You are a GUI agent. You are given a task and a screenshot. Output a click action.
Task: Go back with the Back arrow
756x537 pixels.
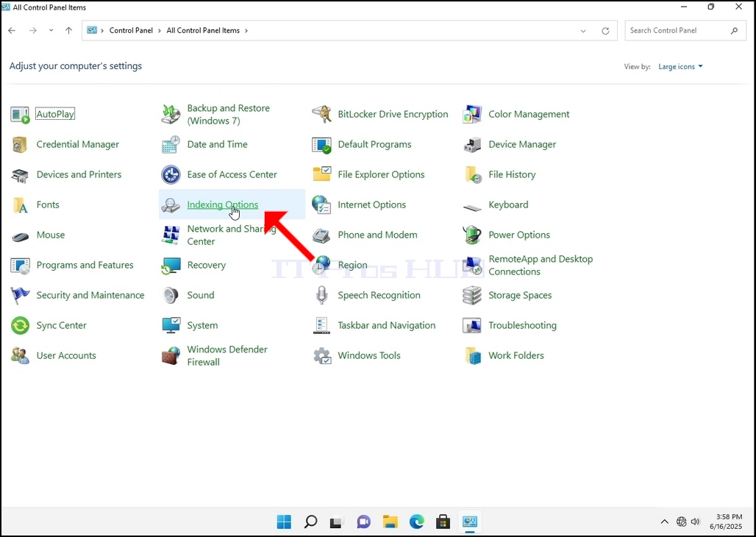pos(12,30)
